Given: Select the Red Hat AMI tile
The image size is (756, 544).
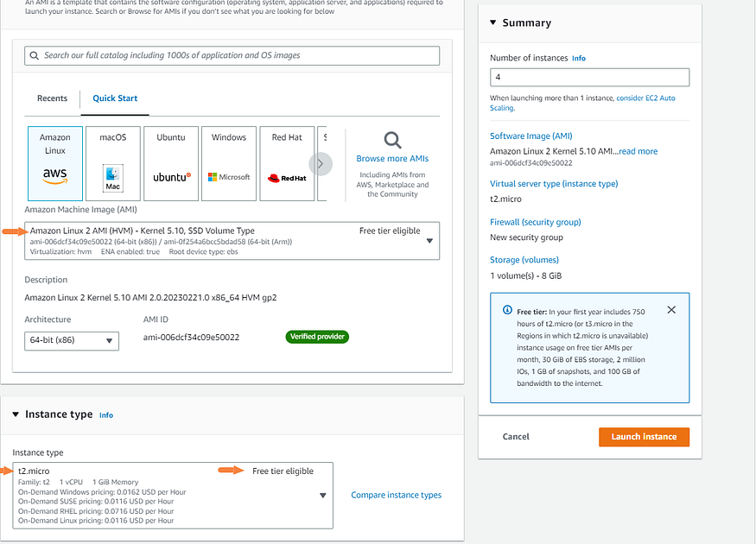Looking at the screenshot, I should click(x=287, y=163).
